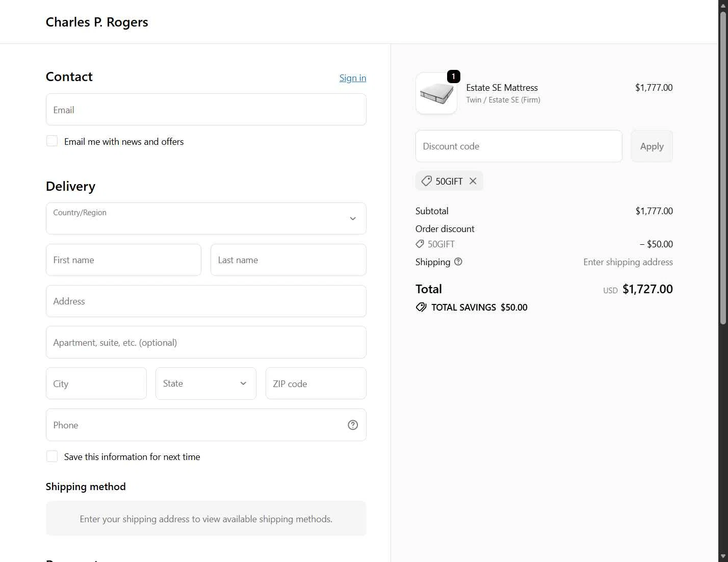Check Email me with news and offers

[52, 141]
